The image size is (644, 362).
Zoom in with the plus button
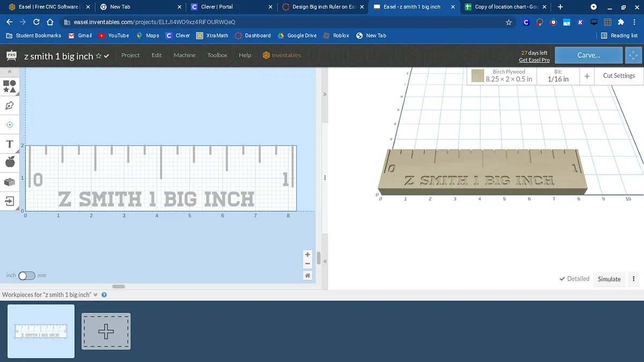(308, 255)
